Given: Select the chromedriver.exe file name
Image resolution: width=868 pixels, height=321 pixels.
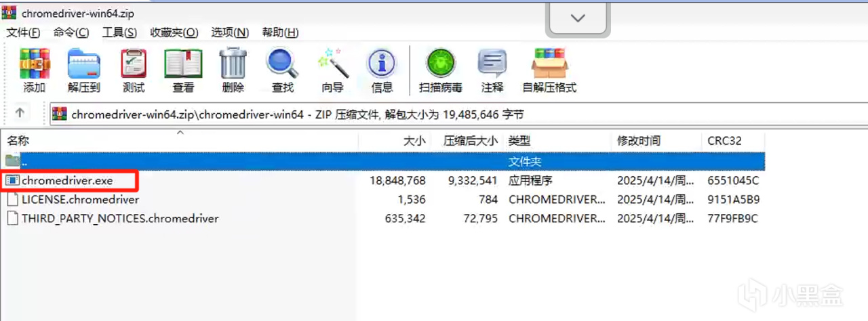Looking at the screenshot, I should point(67,181).
